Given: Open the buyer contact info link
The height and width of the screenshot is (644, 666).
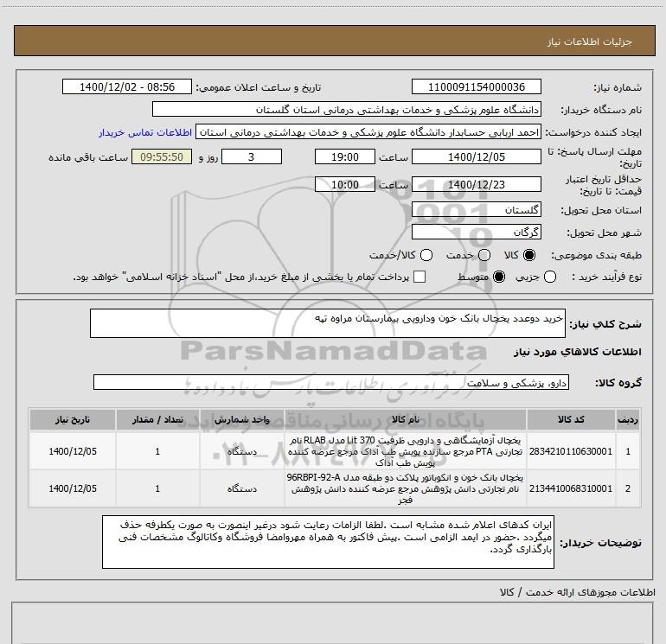Looking at the screenshot, I should pyautogui.click(x=145, y=132).
